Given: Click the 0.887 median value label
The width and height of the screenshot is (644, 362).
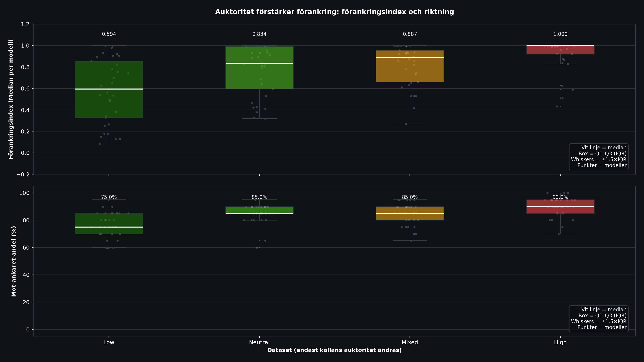Looking at the screenshot, I should (410, 34).
